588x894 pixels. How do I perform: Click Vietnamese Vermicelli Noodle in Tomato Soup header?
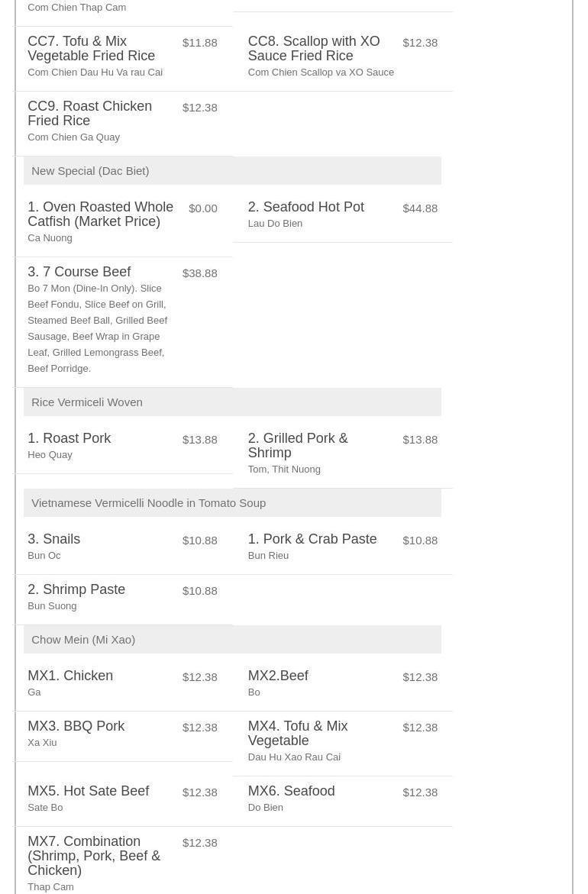click(x=148, y=503)
